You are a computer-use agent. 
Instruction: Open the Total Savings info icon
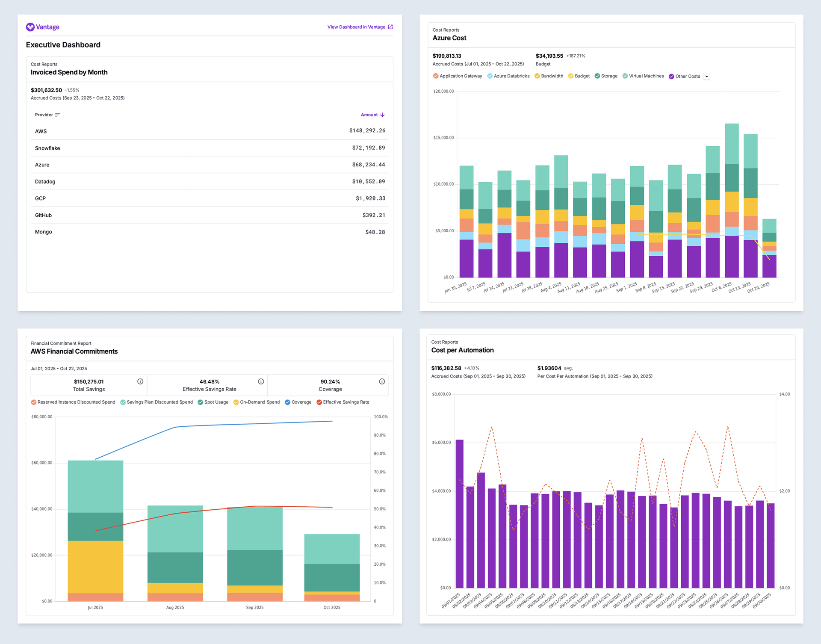140,381
